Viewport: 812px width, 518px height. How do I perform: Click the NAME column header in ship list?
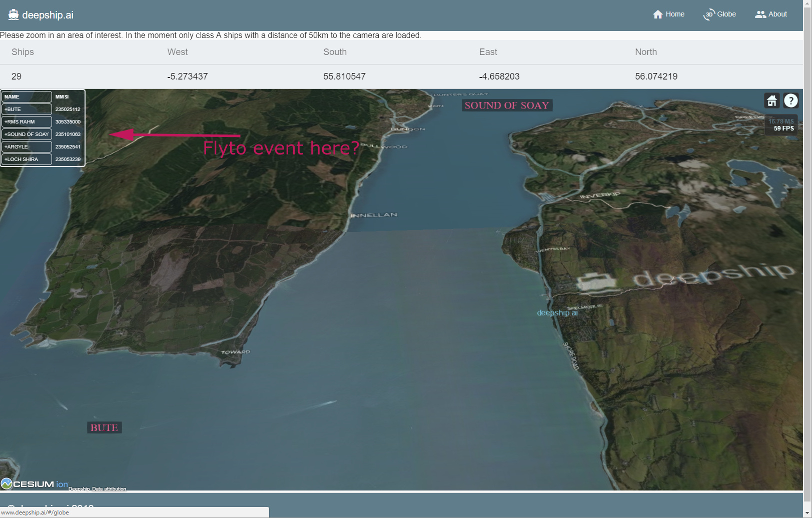[x=27, y=96]
